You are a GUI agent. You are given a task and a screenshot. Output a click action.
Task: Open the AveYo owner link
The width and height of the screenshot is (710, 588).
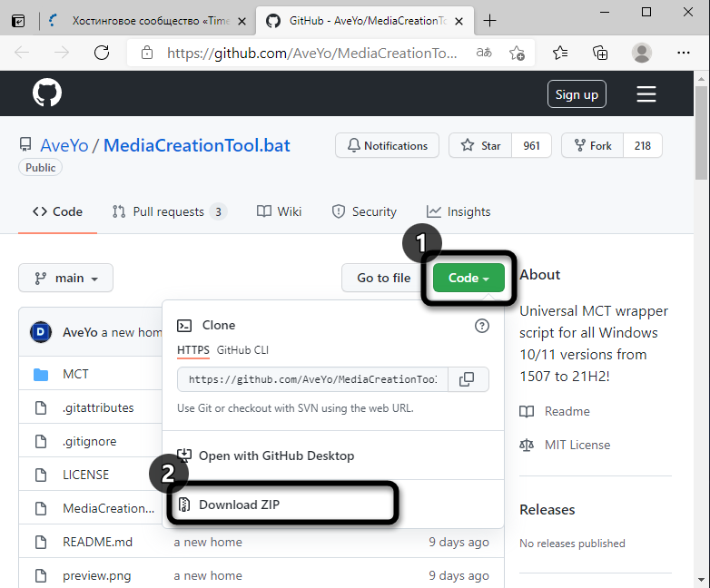64,145
